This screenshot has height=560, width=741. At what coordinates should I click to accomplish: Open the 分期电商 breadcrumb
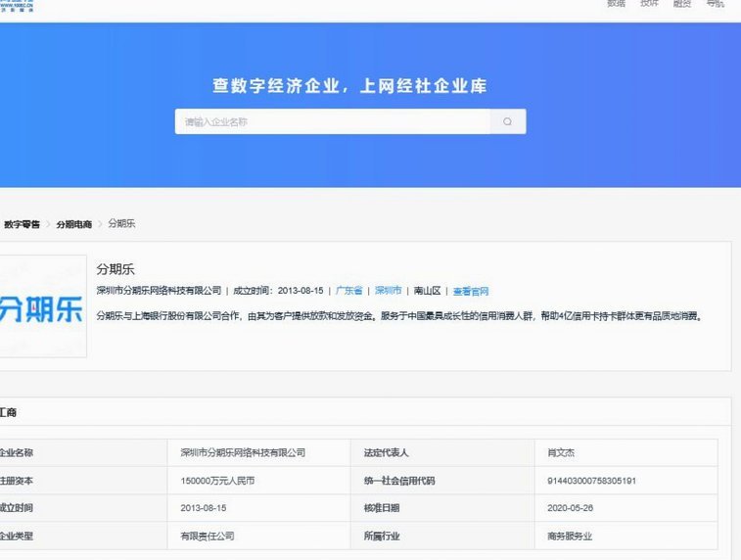click(x=74, y=224)
